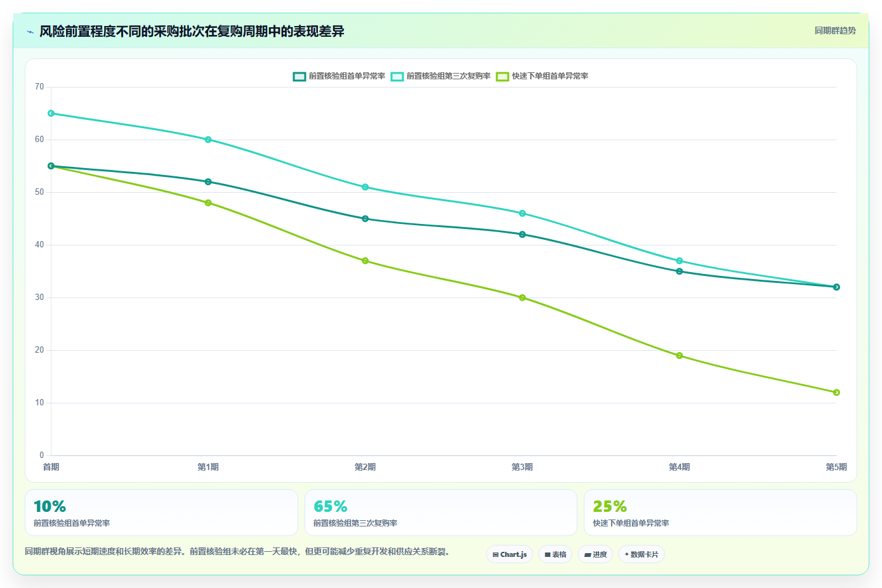Click the lime data point 19 at 第4期
Viewport: 882px width, 588px height.
(x=680, y=356)
